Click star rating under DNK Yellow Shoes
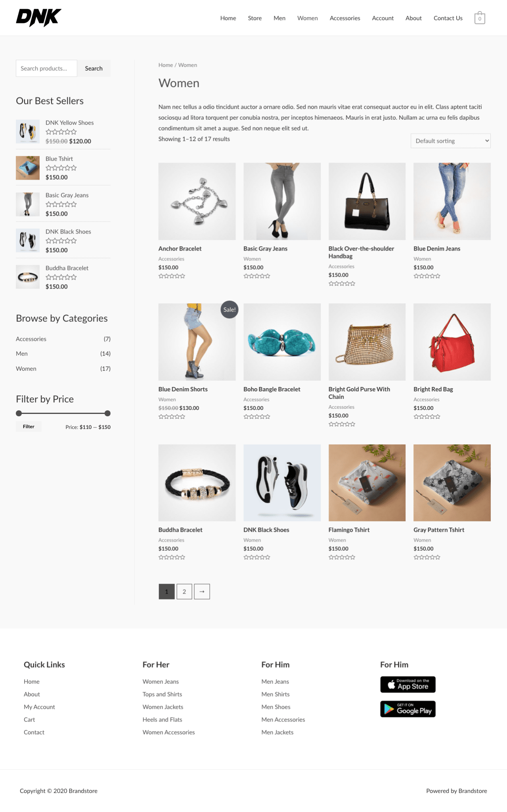The height and width of the screenshot is (812, 507). [61, 132]
